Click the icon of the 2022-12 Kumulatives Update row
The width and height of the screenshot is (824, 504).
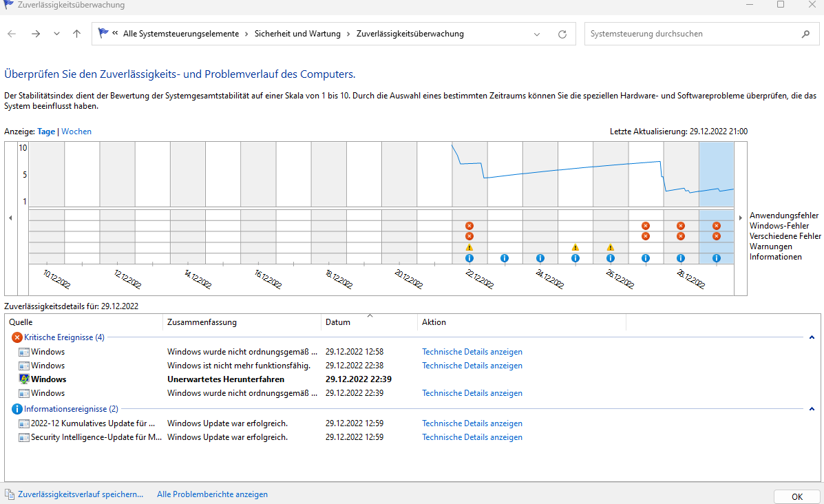tap(23, 423)
